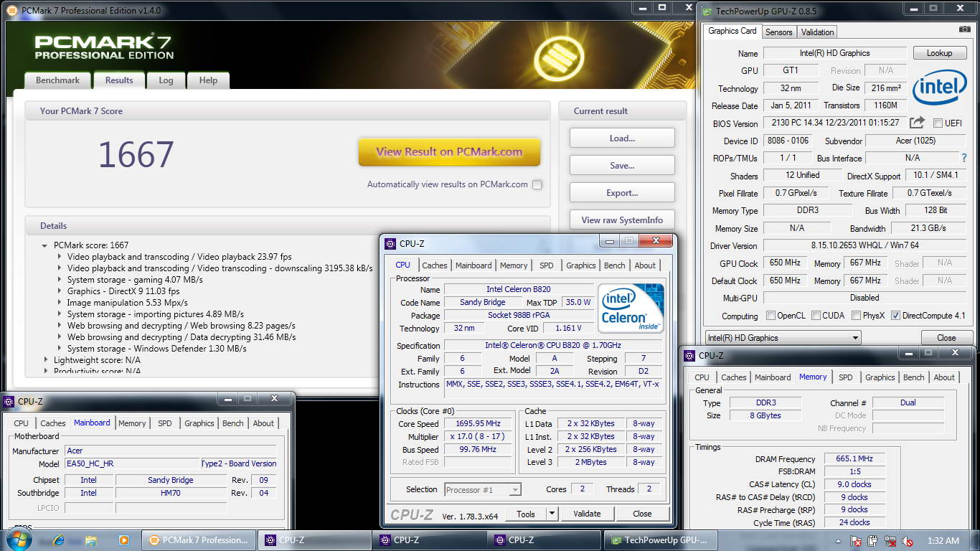
Task: Collapse the PCMark score: 1667 tree node
Action: point(45,245)
